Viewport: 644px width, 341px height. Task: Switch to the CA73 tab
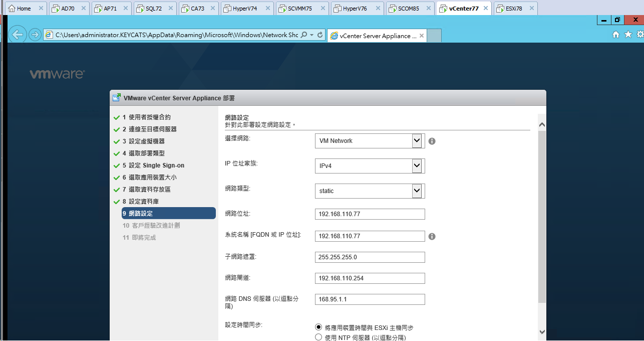point(198,9)
